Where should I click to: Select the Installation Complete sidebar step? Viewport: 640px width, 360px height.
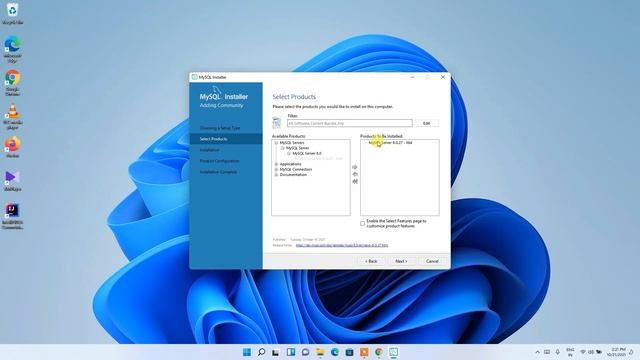click(x=218, y=172)
